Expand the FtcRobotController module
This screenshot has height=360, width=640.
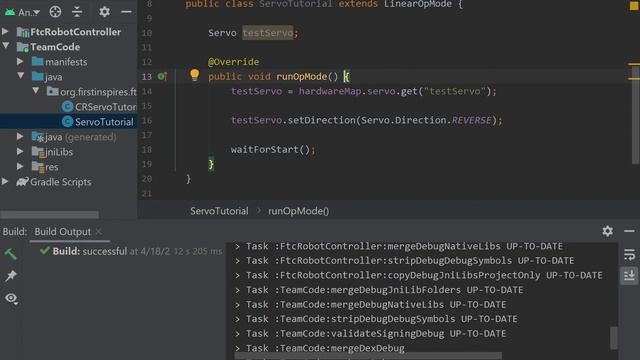point(5,31)
